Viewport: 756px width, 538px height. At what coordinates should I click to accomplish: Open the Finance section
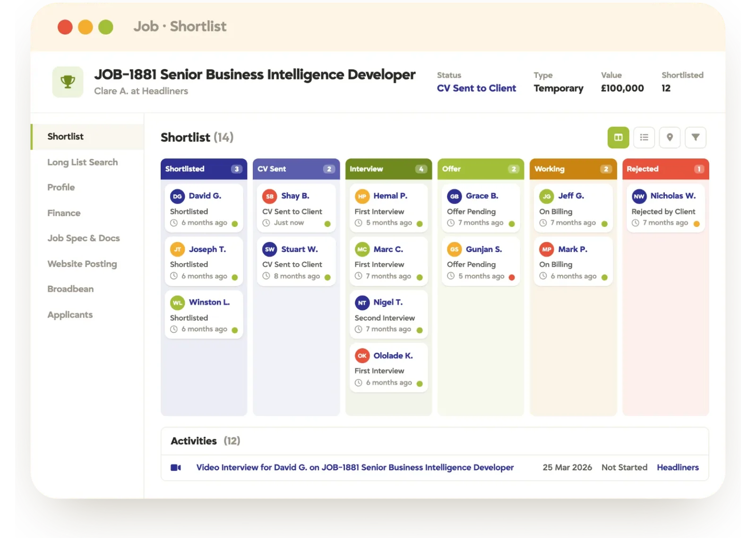64,213
